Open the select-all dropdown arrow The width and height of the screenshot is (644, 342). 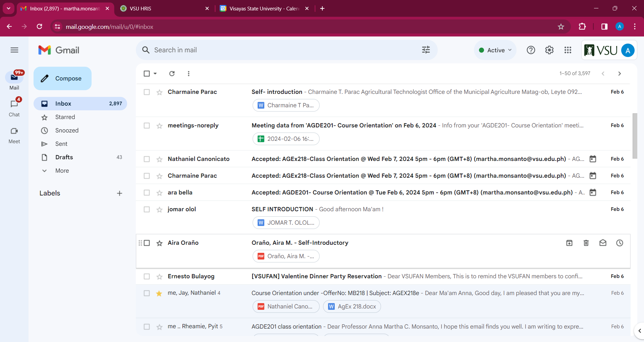point(155,73)
